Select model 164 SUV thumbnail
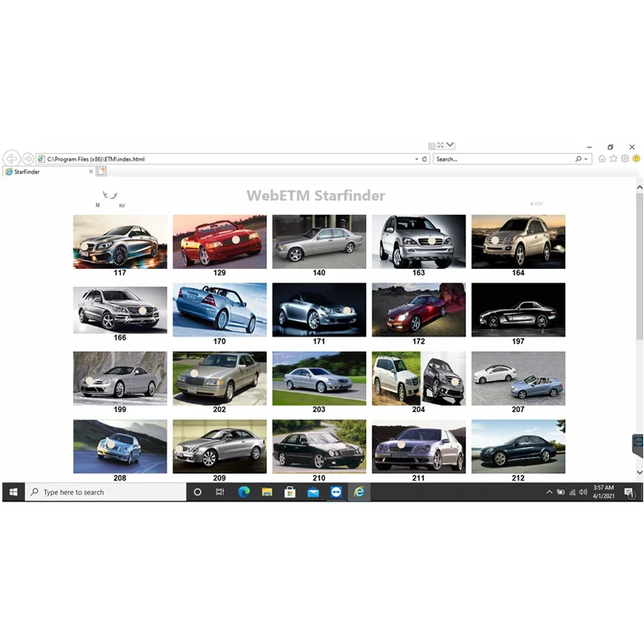Screen dimensions: 644x644 518,242
